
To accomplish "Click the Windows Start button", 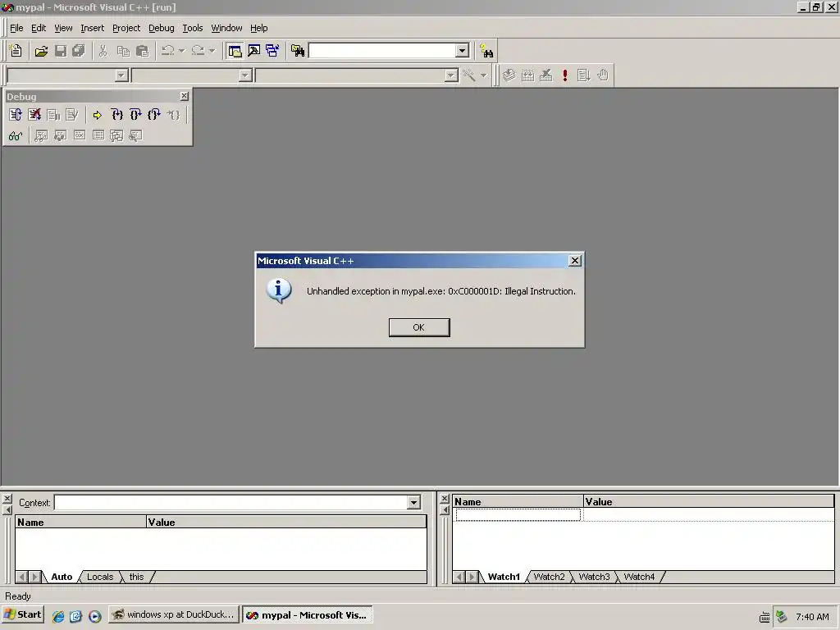I will [22, 614].
